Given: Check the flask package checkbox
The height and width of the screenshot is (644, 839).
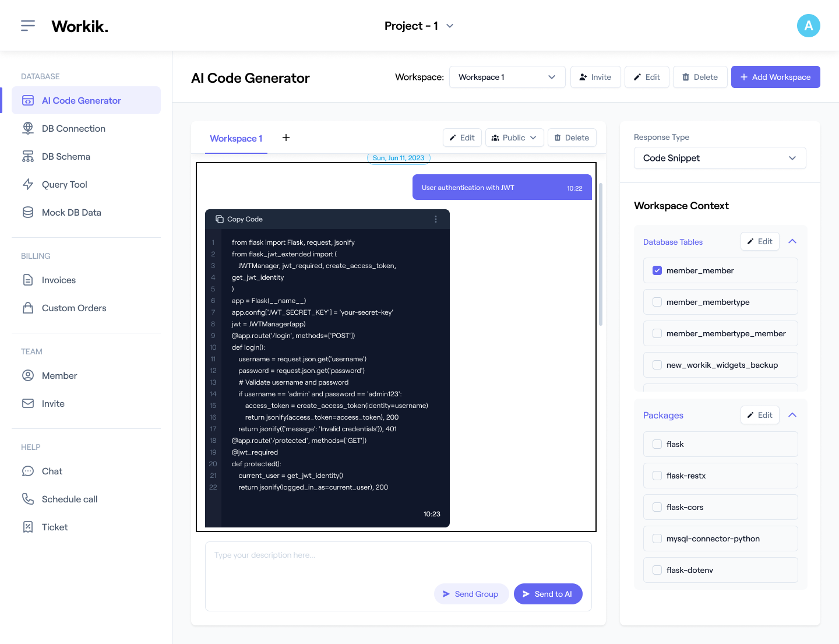Looking at the screenshot, I should pos(657,444).
